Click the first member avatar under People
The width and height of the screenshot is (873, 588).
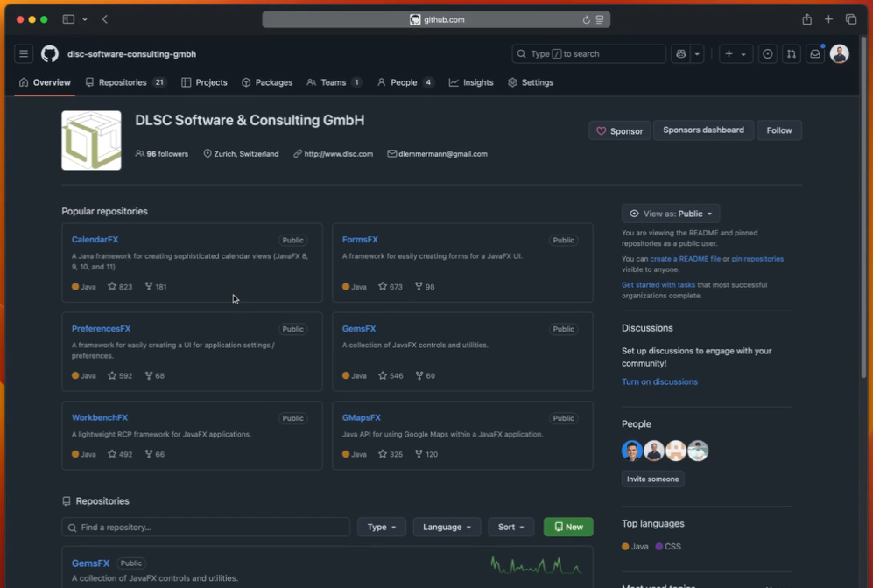point(632,451)
